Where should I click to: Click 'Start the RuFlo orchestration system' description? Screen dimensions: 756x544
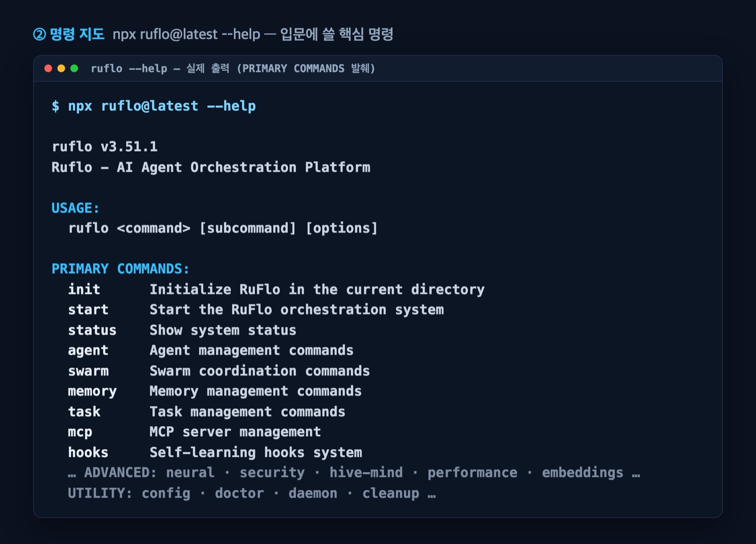(297, 310)
